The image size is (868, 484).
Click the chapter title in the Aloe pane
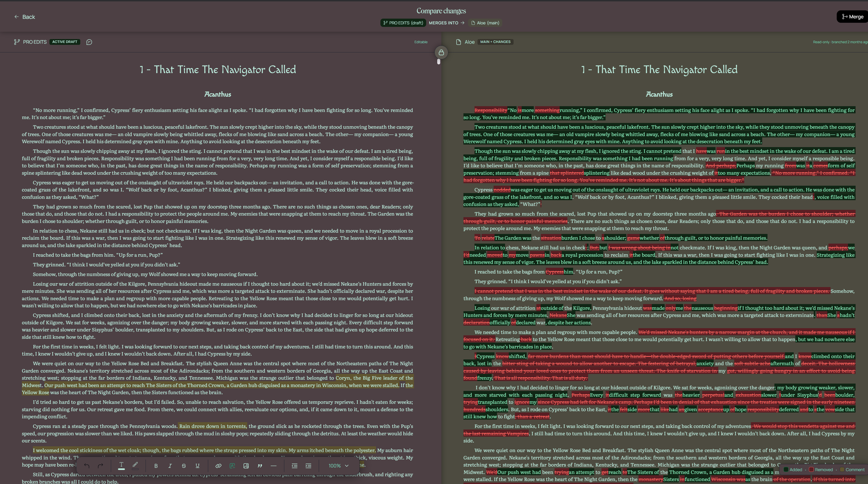coord(659,70)
